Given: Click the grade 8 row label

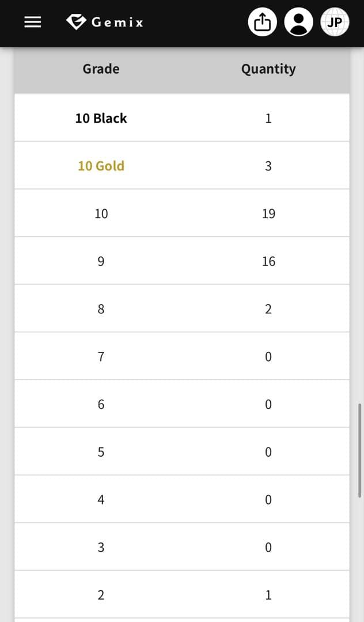Looking at the screenshot, I should 101,309.
